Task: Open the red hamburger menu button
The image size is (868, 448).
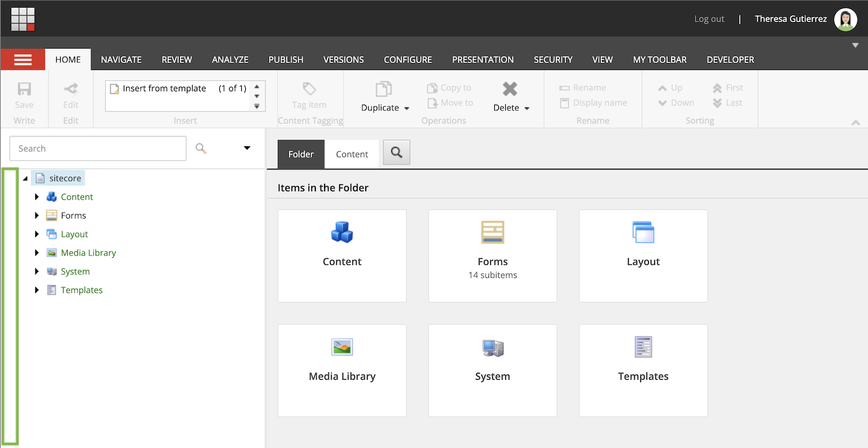Action: click(x=23, y=60)
